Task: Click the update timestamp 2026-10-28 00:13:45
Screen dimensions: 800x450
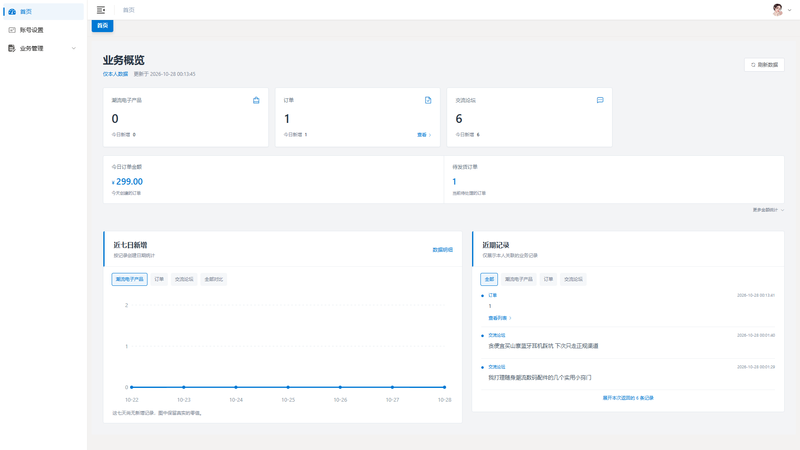Action: point(172,74)
